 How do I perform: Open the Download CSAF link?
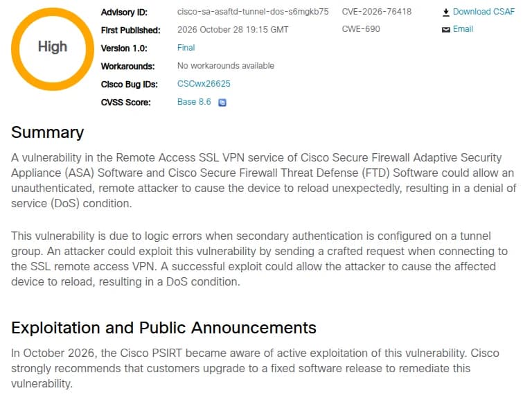[x=484, y=12]
